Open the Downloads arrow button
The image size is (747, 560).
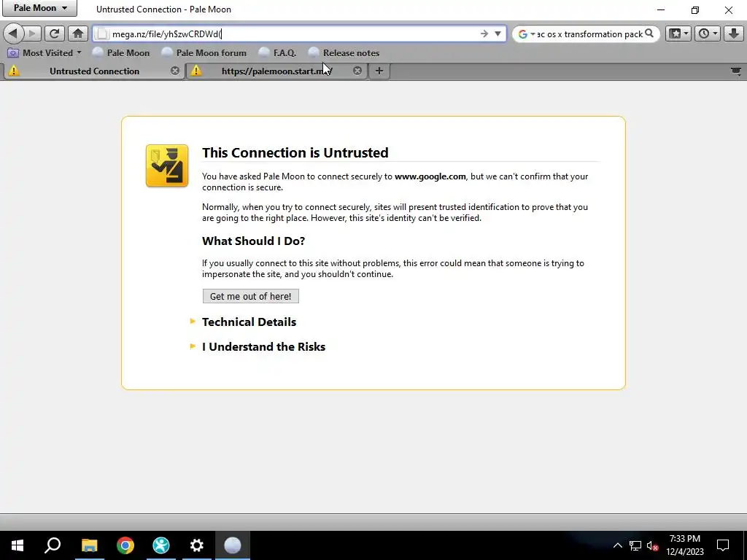point(734,34)
